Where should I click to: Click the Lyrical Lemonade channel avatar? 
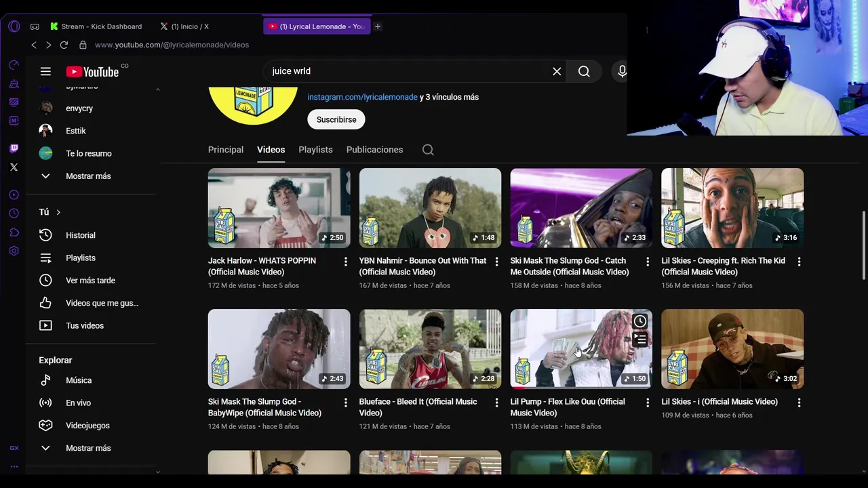(252, 106)
